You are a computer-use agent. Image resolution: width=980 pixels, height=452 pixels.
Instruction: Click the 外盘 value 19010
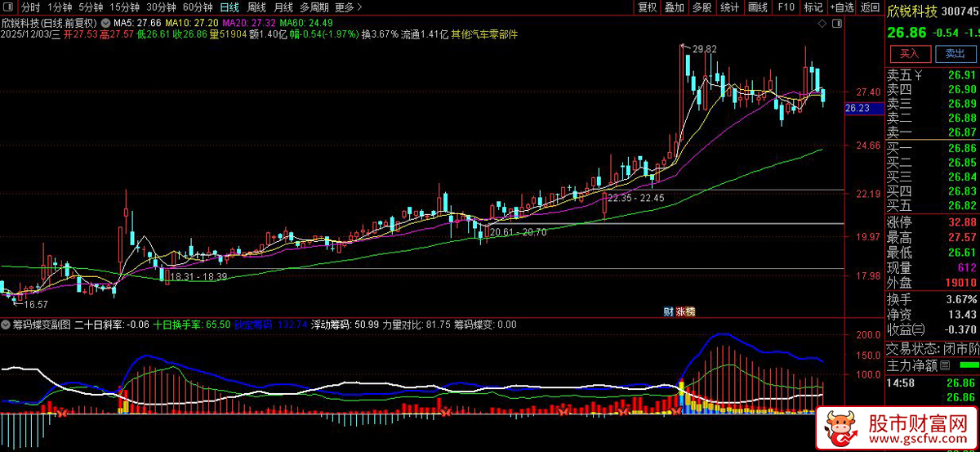pyautogui.click(x=960, y=283)
